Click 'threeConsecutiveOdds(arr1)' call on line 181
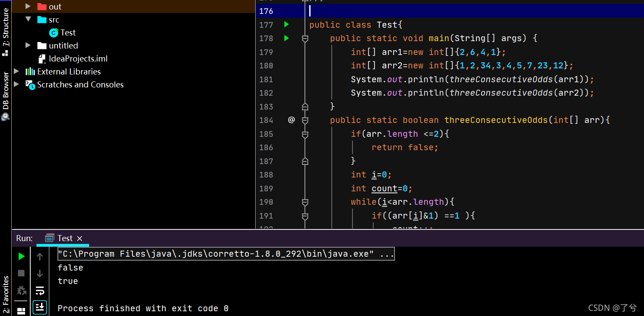This screenshot has width=644, height=316. (x=519, y=79)
